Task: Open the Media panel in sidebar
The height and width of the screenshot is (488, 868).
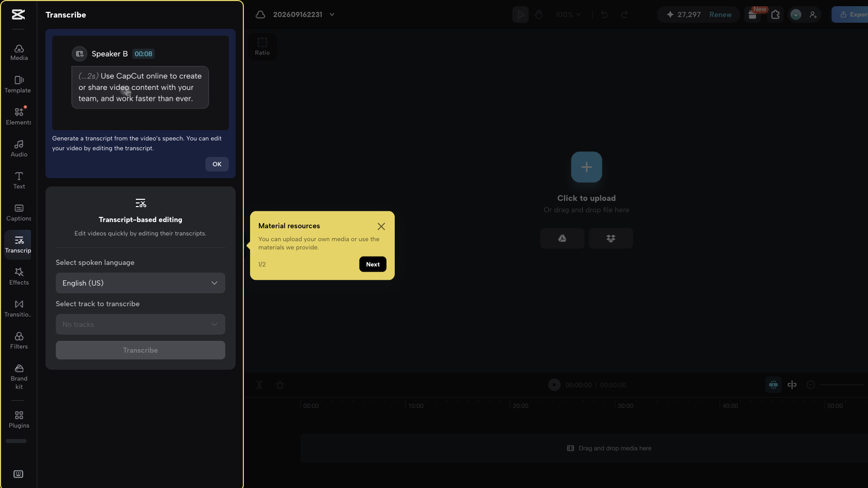Action: [19, 52]
